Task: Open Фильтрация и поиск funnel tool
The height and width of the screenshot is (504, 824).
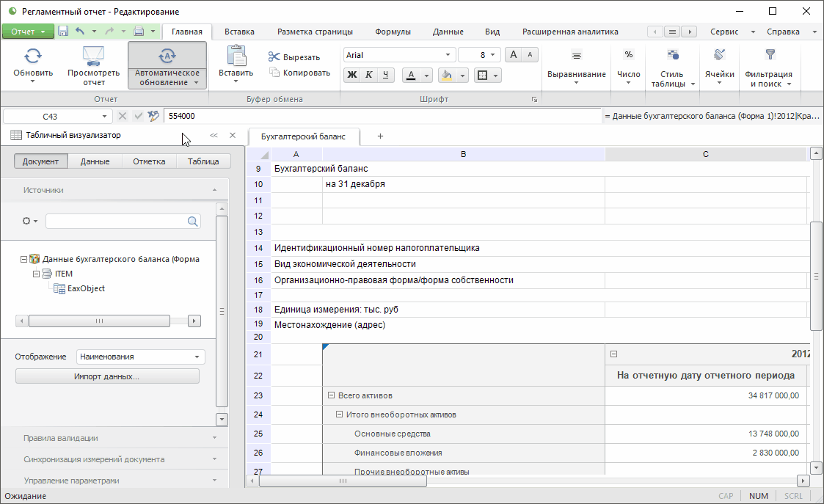Action: (x=769, y=55)
